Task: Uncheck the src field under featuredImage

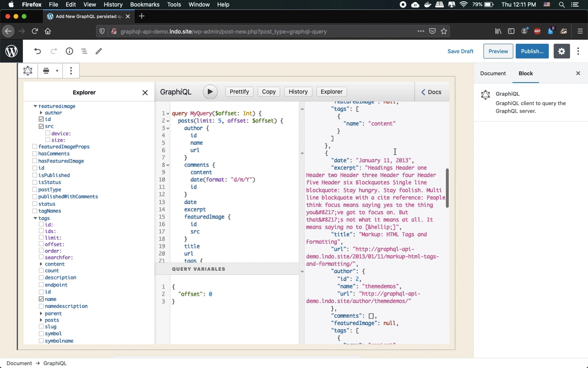Action: [41, 126]
